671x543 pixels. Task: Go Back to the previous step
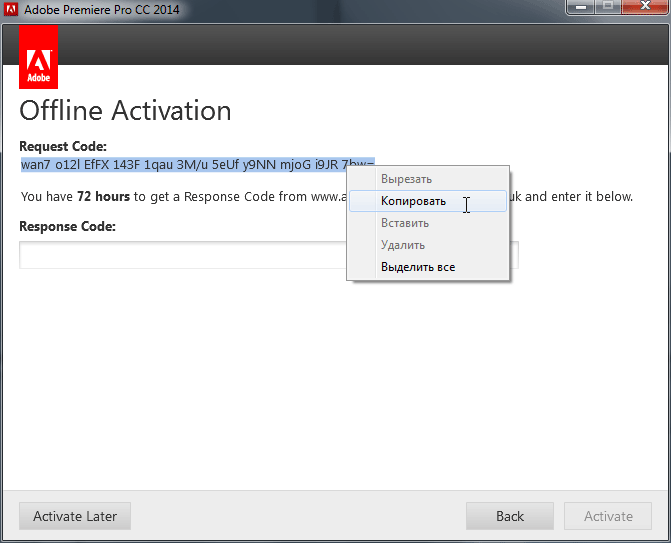510,516
